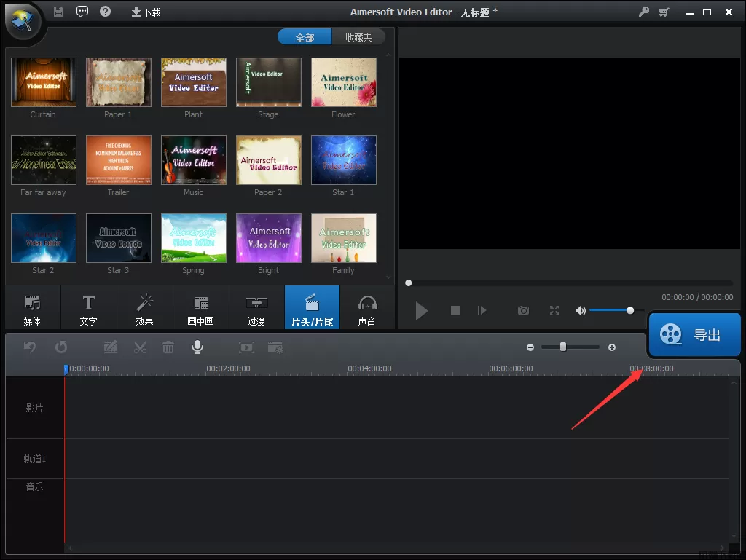Mute the preview speaker volume

pos(580,310)
